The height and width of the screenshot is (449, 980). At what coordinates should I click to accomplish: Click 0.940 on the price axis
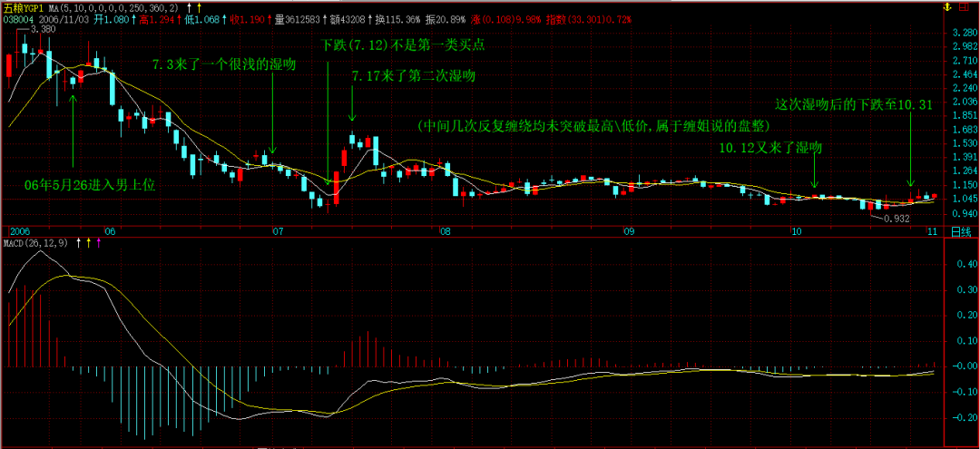[963, 213]
